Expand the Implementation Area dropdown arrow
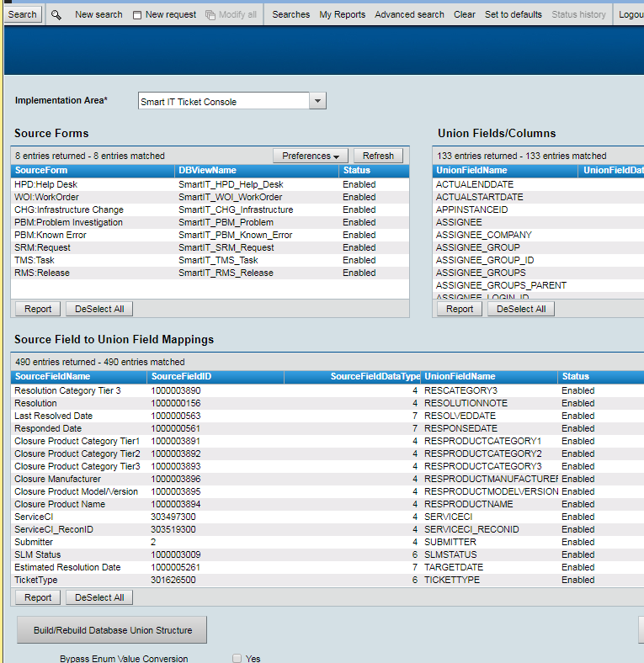 (317, 101)
